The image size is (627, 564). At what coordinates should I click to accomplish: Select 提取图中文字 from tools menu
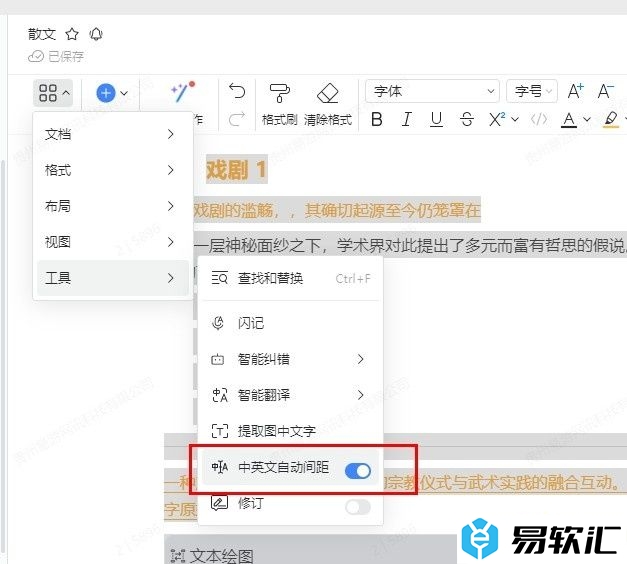(x=291, y=431)
